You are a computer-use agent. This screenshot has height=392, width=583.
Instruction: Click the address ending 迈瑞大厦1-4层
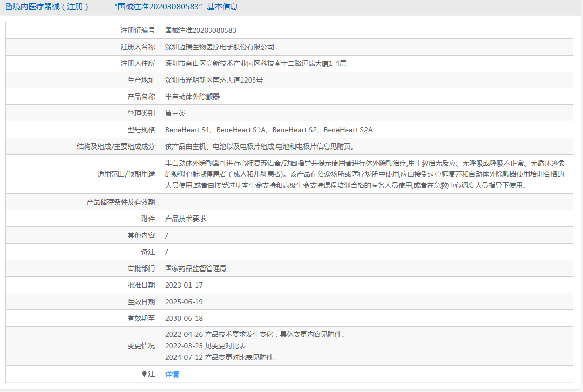255,63
